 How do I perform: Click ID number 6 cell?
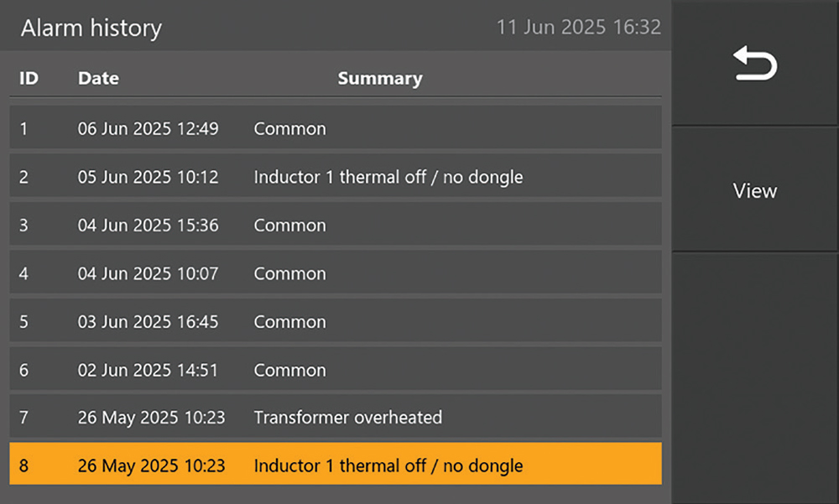tap(24, 370)
